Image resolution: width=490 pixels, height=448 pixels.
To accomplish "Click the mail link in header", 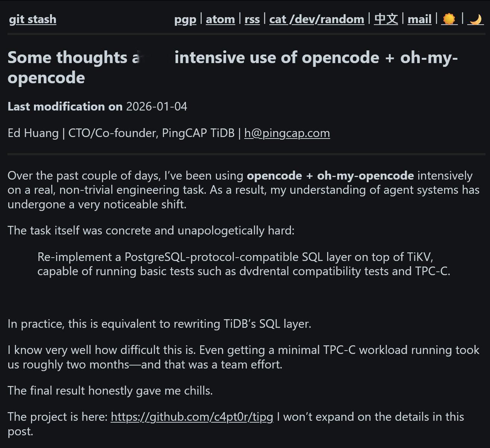I will [419, 19].
